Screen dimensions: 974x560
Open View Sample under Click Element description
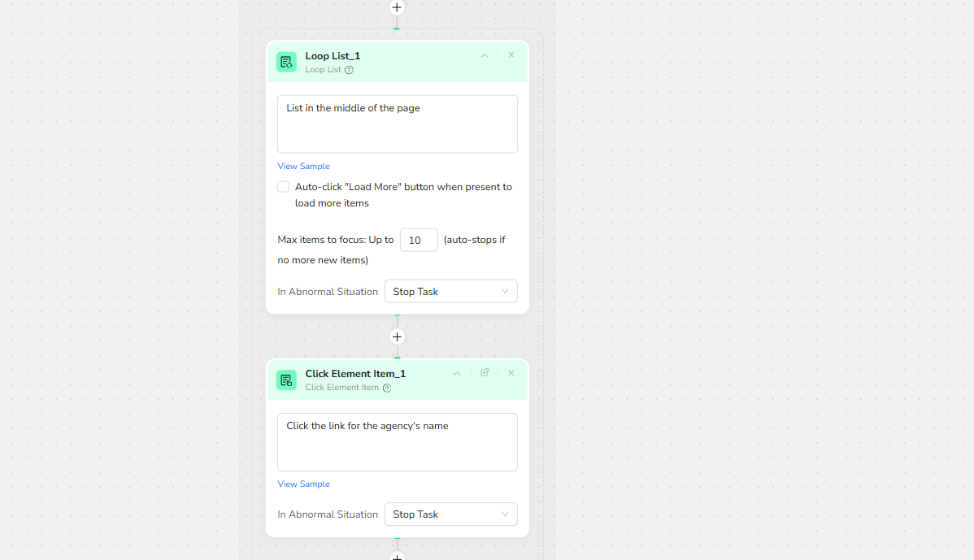tap(303, 484)
